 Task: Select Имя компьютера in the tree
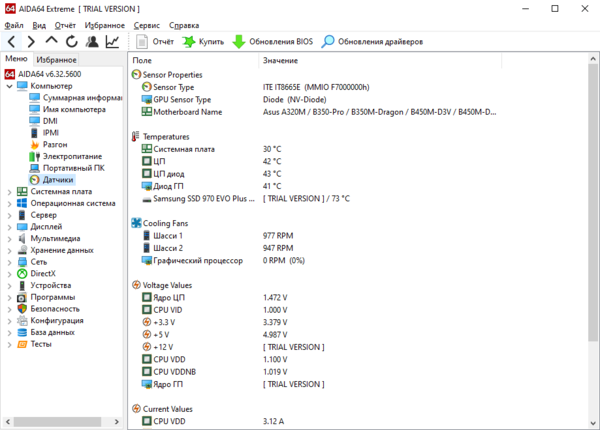tap(74, 109)
